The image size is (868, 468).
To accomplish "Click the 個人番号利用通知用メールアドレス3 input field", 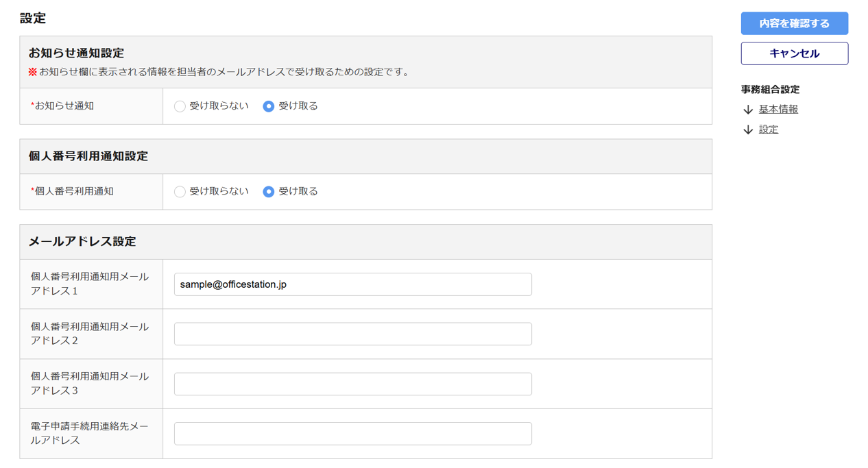I will pos(352,384).
